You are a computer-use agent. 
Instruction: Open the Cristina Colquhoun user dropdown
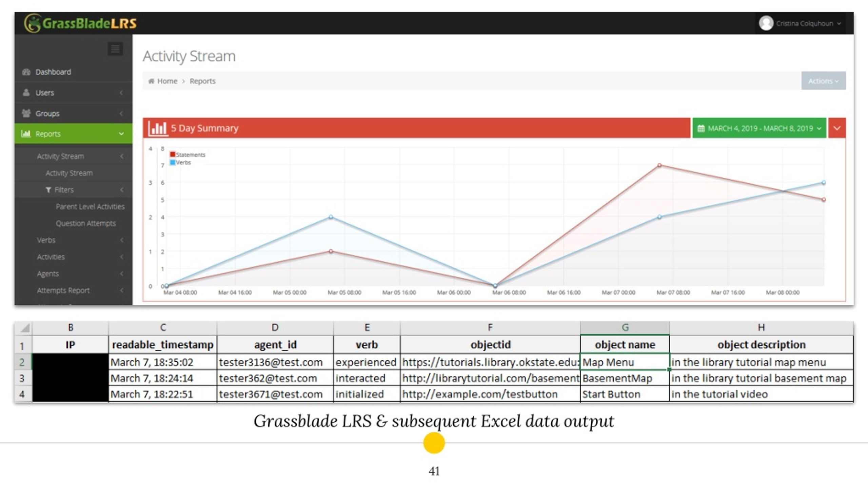800,23
